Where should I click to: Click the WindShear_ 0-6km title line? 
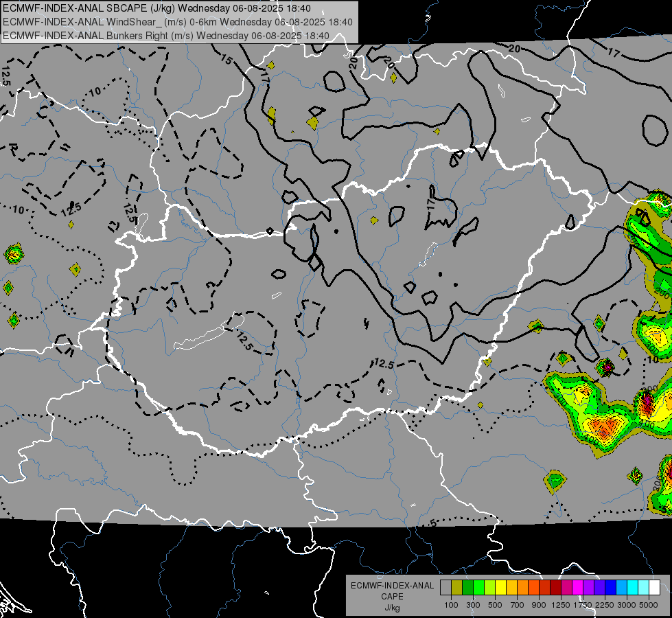pos(177,22)
